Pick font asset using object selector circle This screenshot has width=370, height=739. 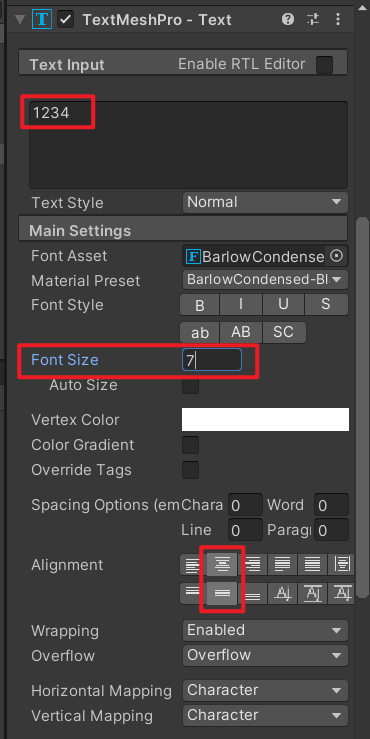[336, 256]
